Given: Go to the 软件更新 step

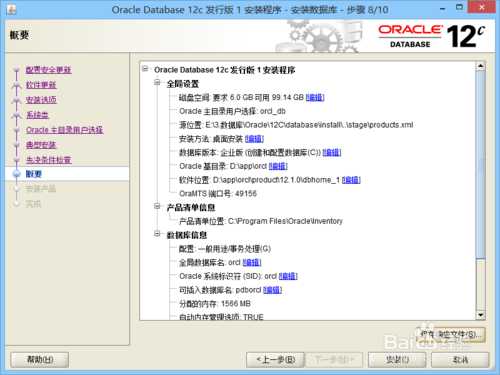Looking at the screenshot, I should (41, 85).
